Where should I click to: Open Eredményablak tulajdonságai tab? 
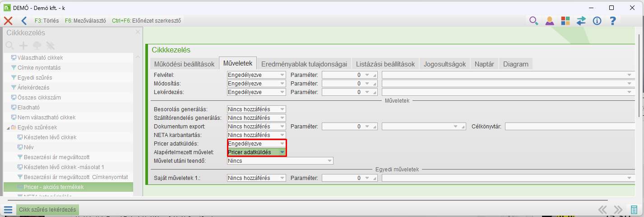[x=304, y=64]
